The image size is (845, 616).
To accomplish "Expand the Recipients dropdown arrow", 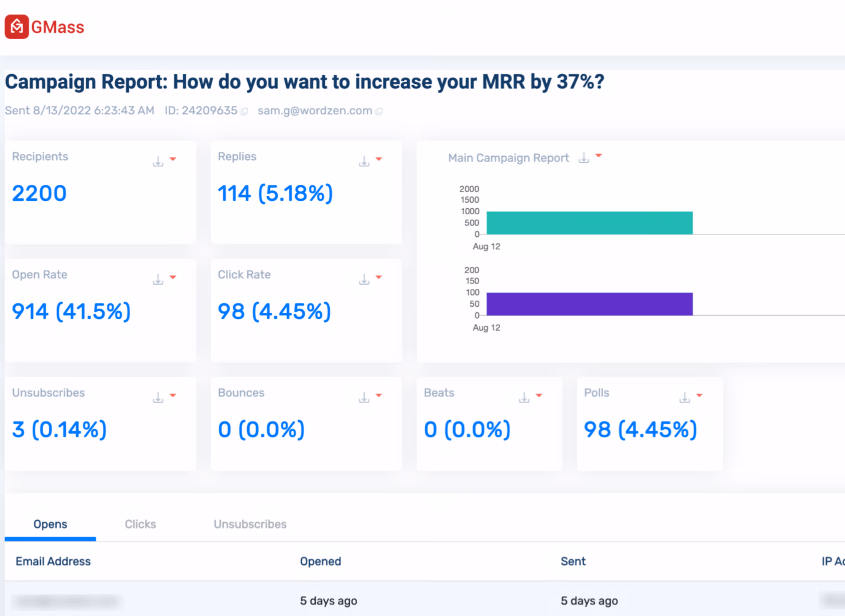I will (173, 159).
